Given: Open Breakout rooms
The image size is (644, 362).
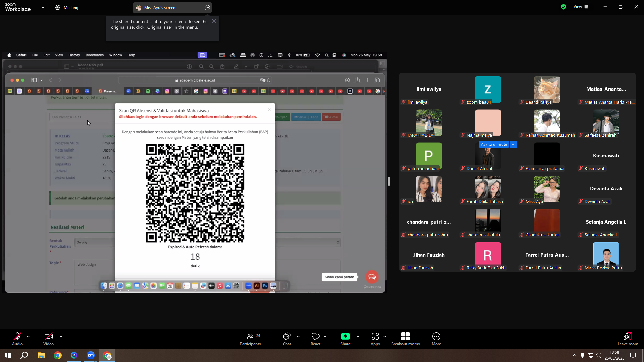Looking at the screenshot, I should (406, 339).
